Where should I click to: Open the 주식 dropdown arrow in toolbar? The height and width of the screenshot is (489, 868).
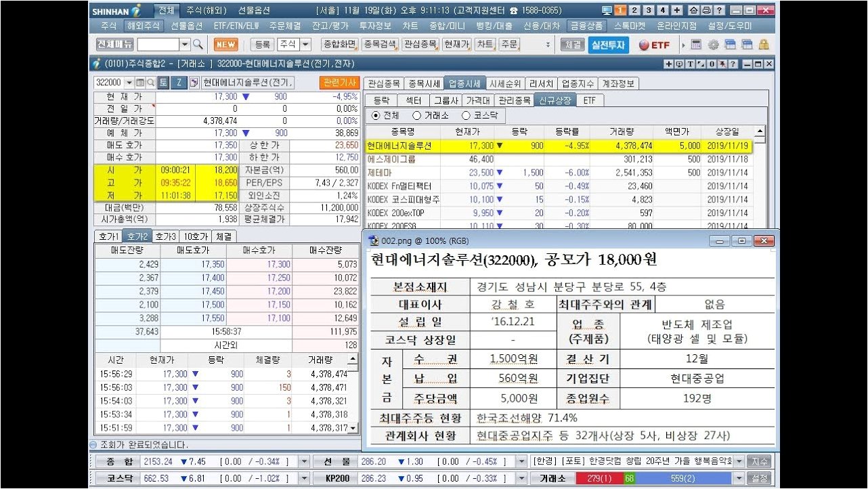(x=305, y=44)
